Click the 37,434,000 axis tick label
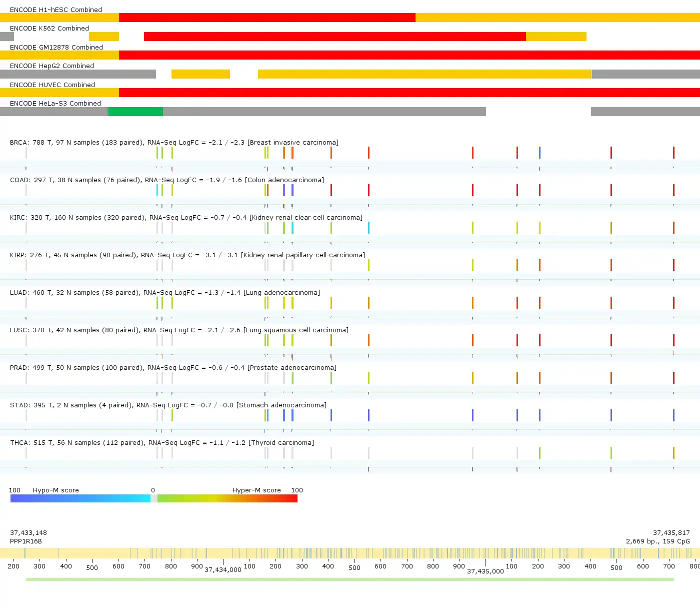Viewport: 700px width, 608px height. [223, 570]
